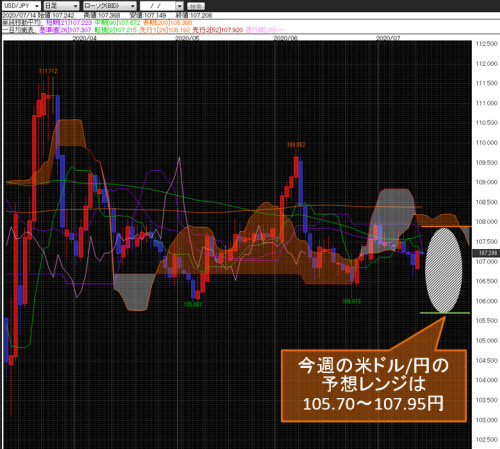Viewport: 500px width, 449px height.
Task: Click the 109.852 peak price label
Action: 296,145
